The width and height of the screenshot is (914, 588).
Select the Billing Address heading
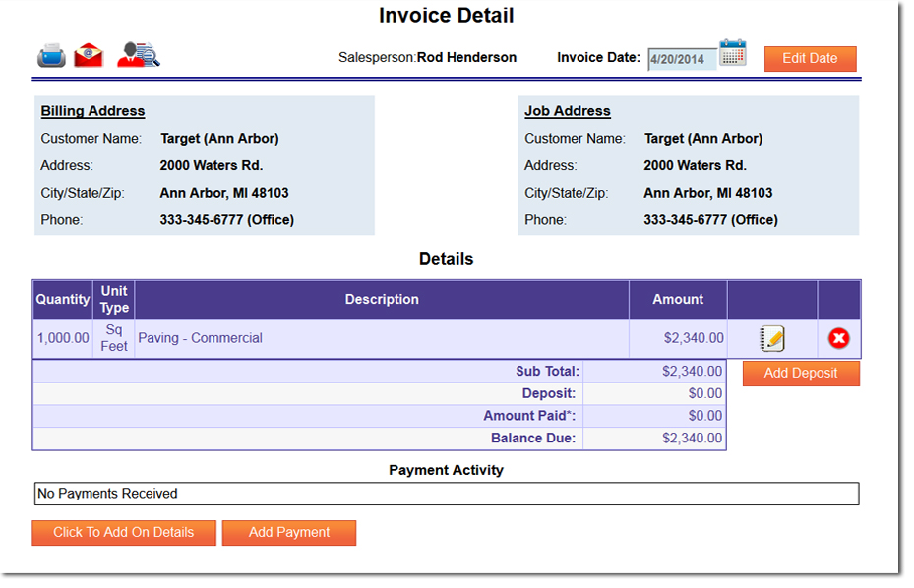tap(92, 111)
